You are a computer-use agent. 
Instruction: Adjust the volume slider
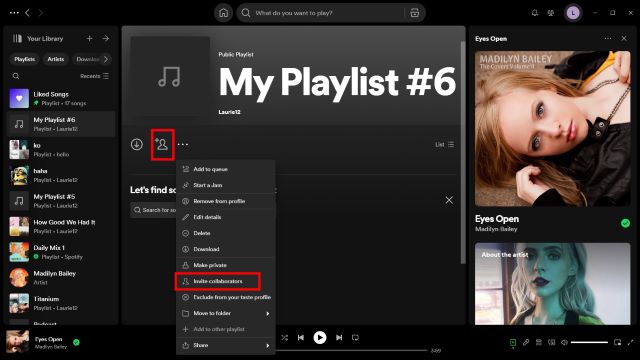(589, 342)
